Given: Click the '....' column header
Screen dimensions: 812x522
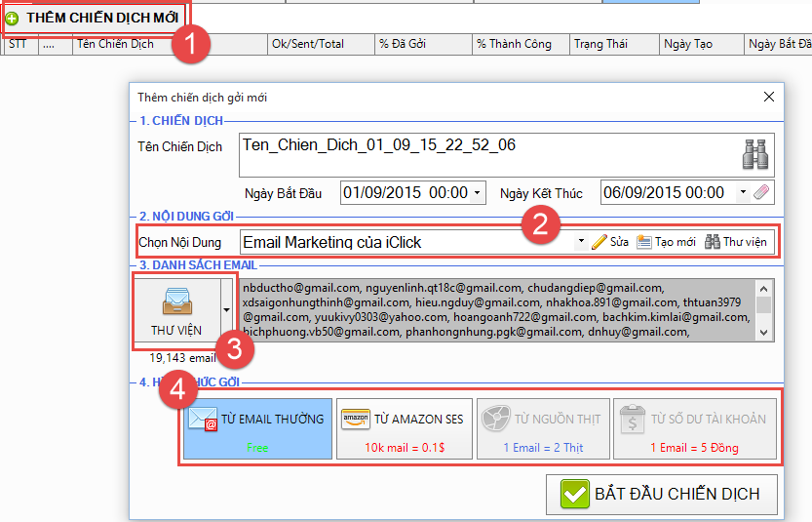Looking at the screenshot, I should pos(56,45).
